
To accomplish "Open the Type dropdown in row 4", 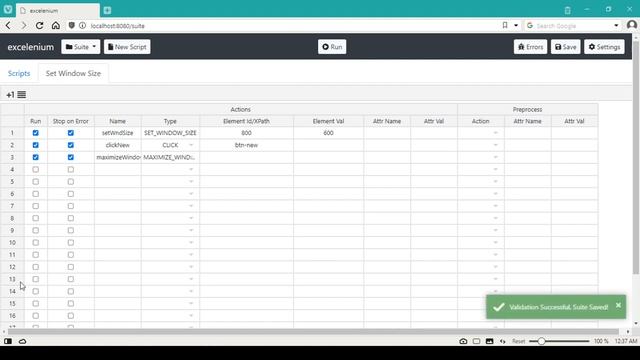I will (191, 169).
